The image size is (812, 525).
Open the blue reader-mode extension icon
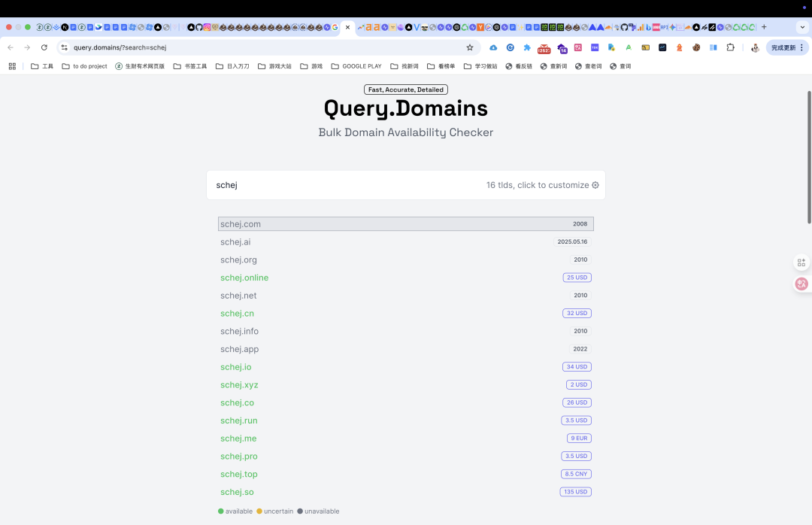(x=713, y=47)
